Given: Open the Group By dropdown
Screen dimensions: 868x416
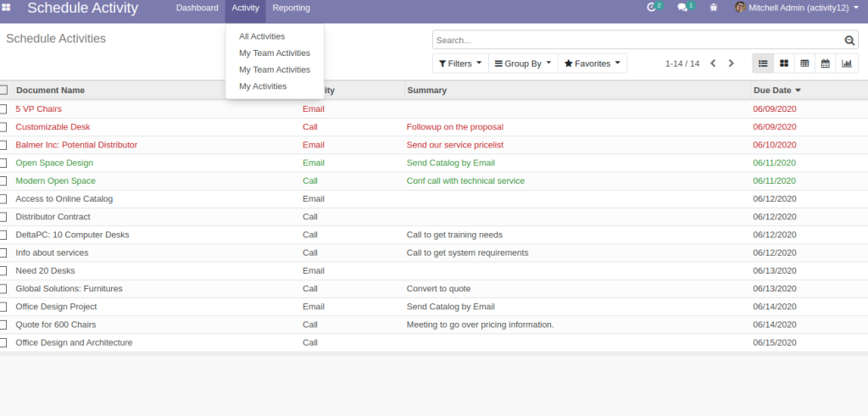Looking at the screenshot, I should click(523, 64).
